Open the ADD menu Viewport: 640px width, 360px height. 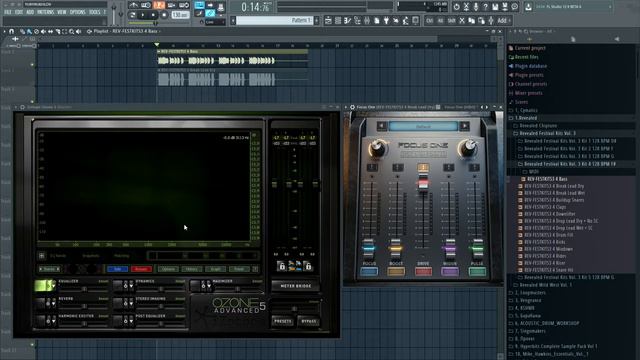[30, 12]
